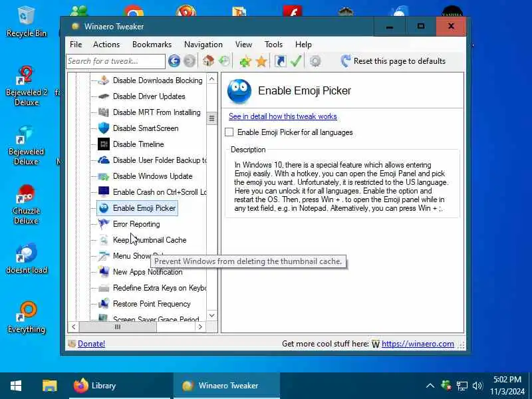Select Everything desktop shortcut
The width and height of the screenshot is (532, 399).
[27, 318]
